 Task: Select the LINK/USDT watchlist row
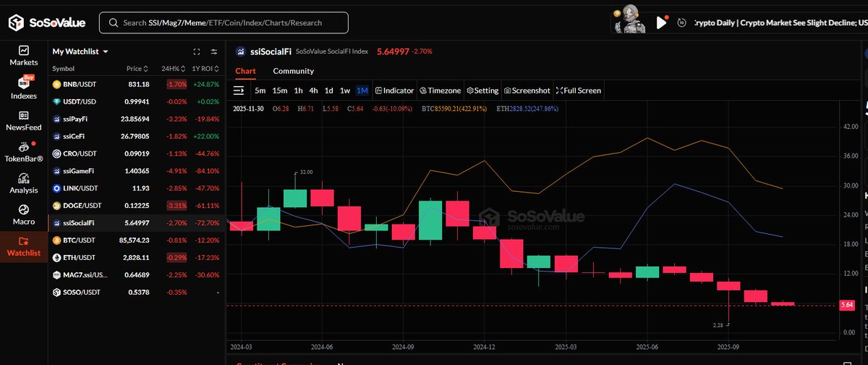pos(135,188)
